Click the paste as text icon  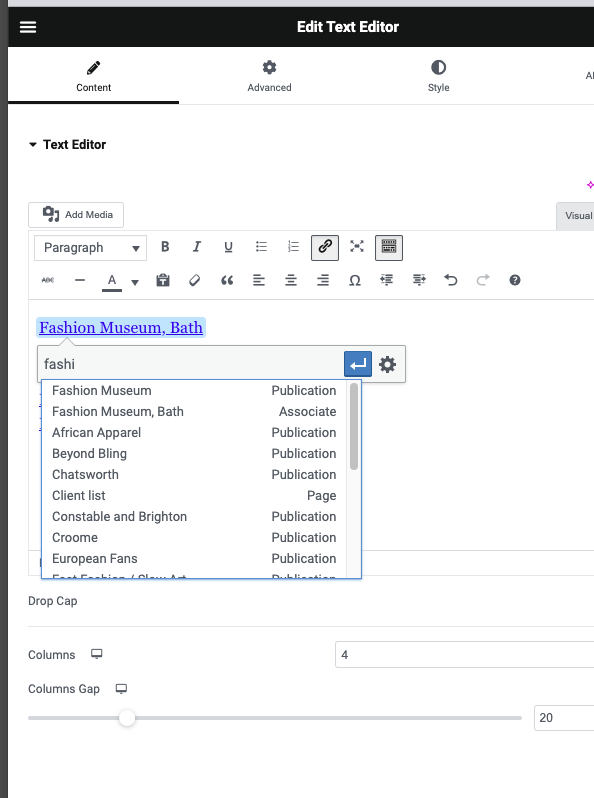point(163,280)
